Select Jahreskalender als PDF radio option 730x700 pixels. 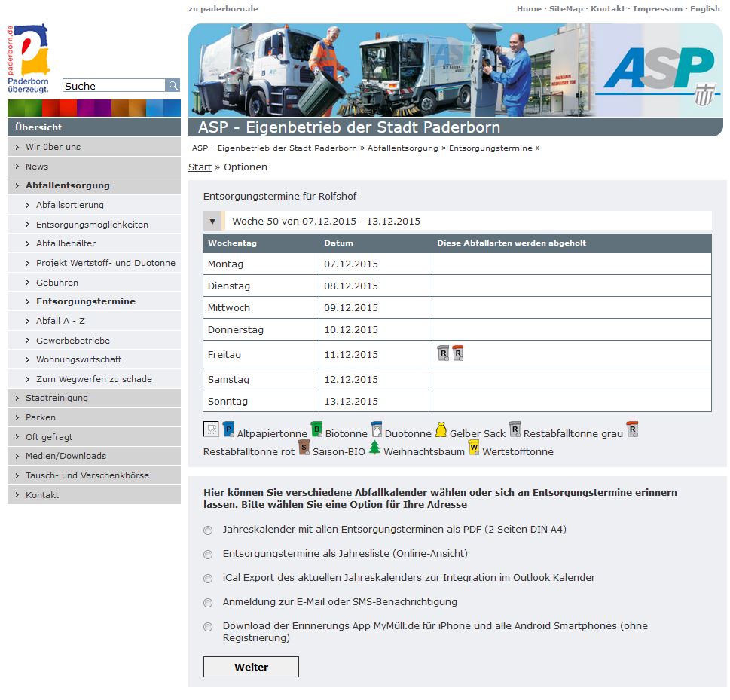[x=208, y=530]
